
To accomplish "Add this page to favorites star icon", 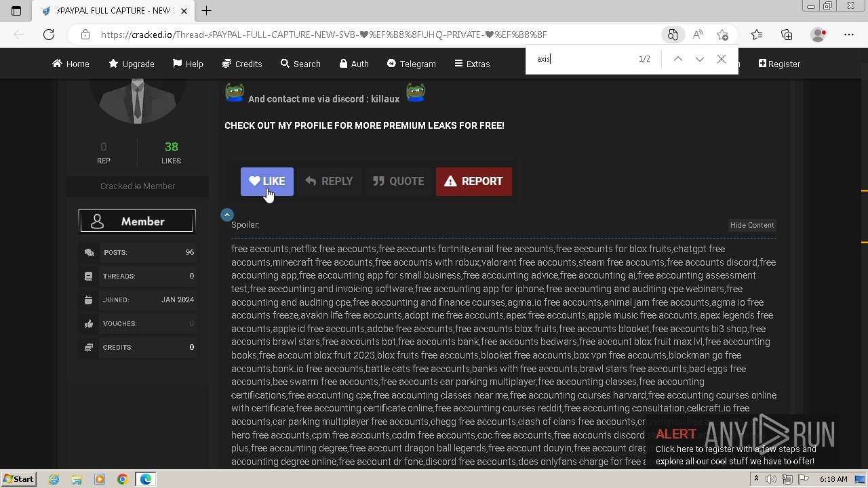I will 722,35.
